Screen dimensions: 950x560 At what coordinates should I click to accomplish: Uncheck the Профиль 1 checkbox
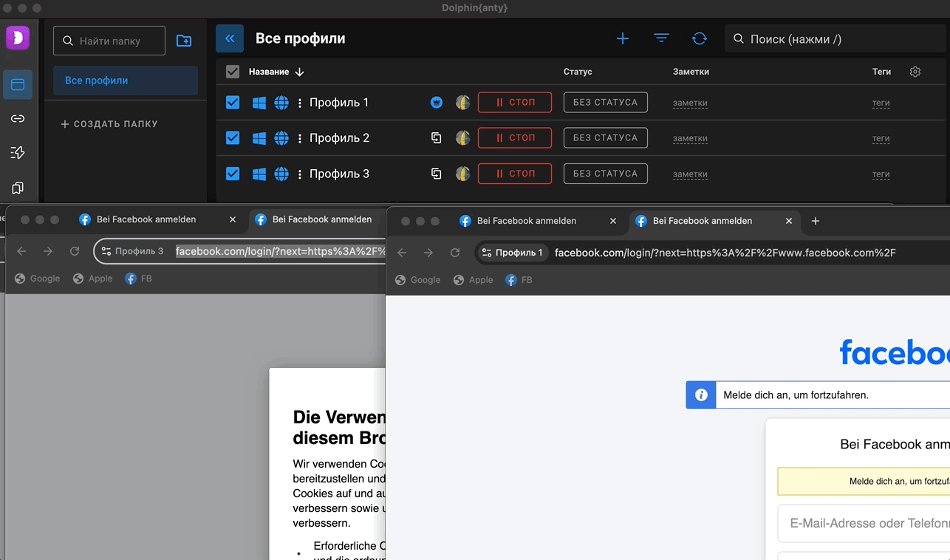233,103
